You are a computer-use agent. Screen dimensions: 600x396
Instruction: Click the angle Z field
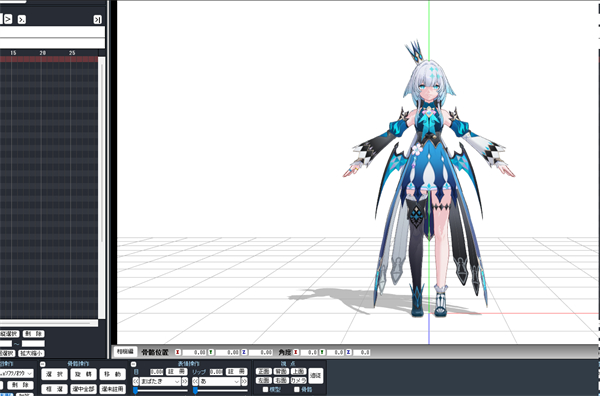(x=362, y=352)
